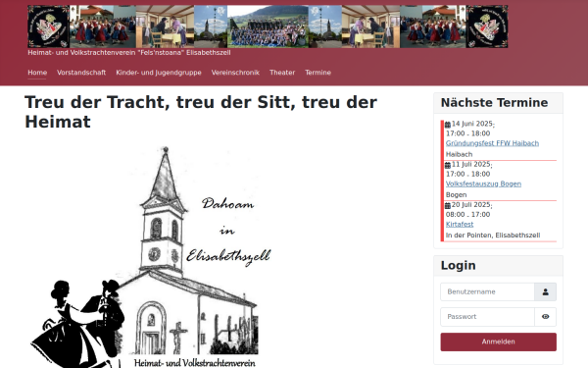This screenshot has width=588, height=368.
Task: Click calendar icon next to 11 Juli 2025
Action: point(448,165)
